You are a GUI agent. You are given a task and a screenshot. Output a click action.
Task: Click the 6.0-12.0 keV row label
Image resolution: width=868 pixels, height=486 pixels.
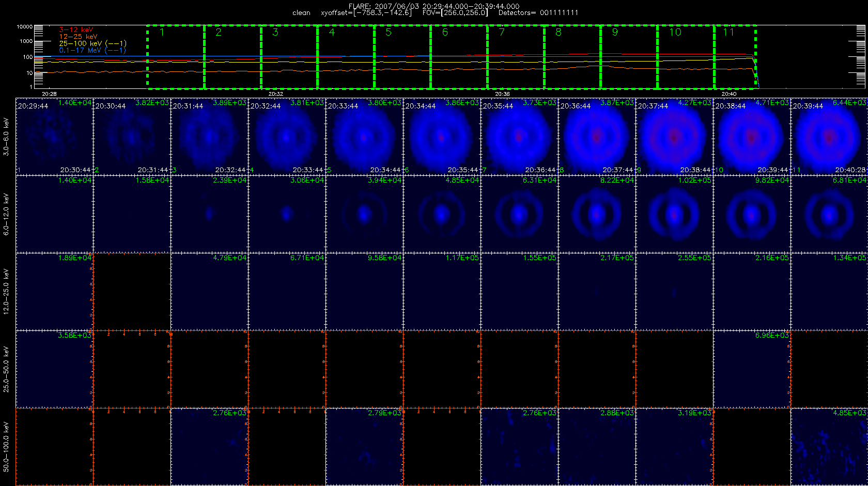(x=6, y=214)
